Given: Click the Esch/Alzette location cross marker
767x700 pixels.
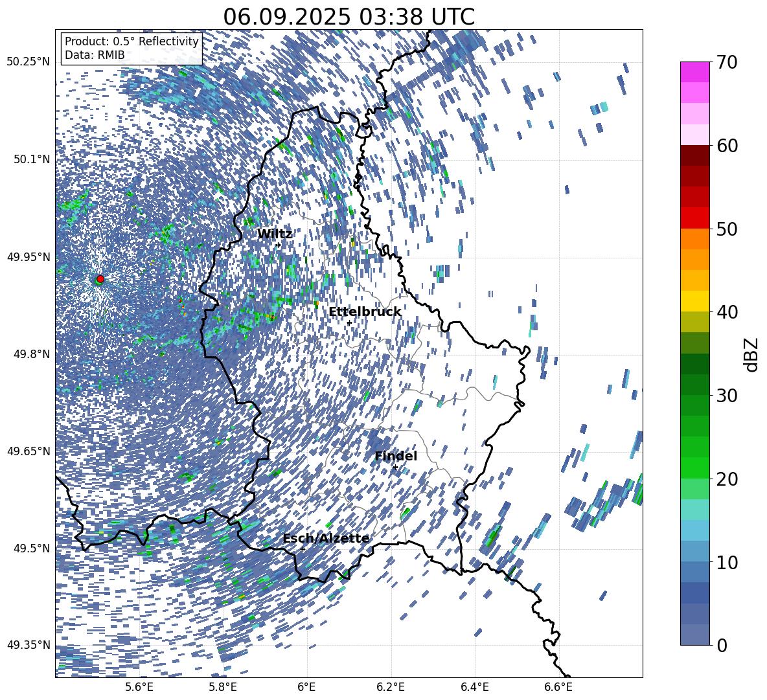Looking at the screenshot, I should 303,549.
